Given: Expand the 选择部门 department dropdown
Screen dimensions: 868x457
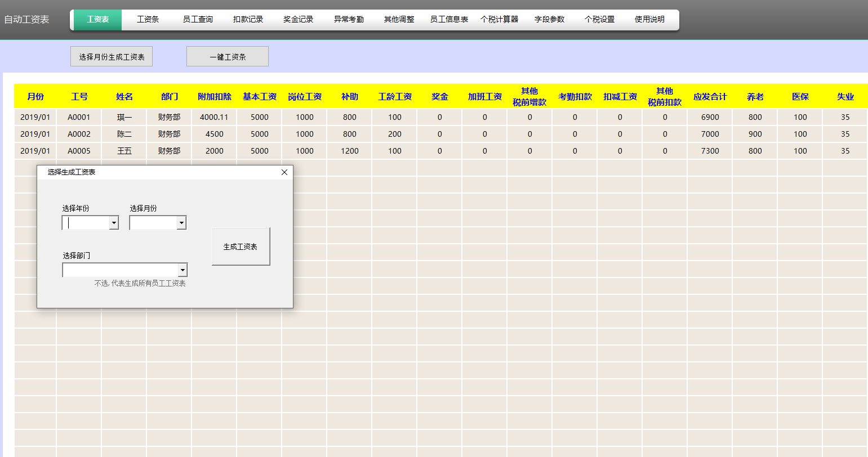Looking at the screenshot, I should tap(183, 270).
